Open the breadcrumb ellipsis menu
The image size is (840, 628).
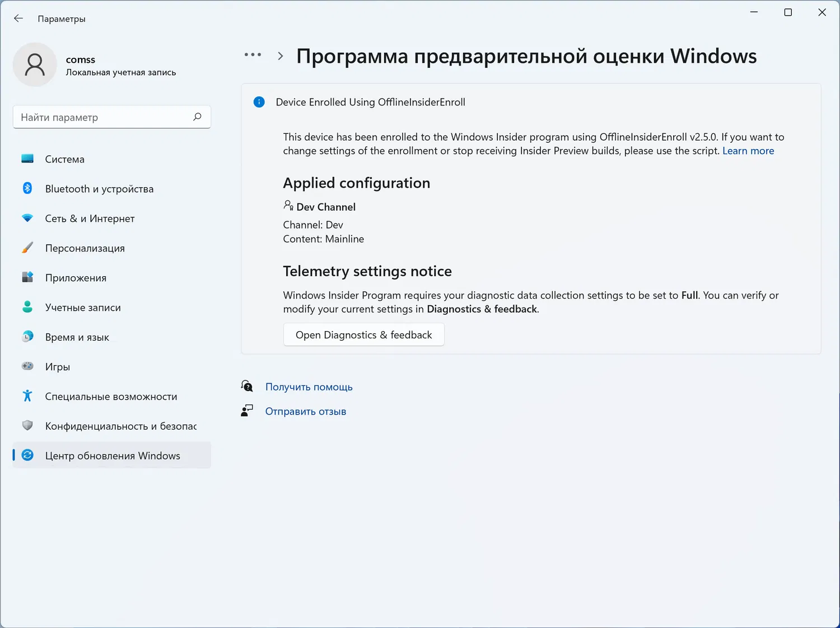coord(253,55)
